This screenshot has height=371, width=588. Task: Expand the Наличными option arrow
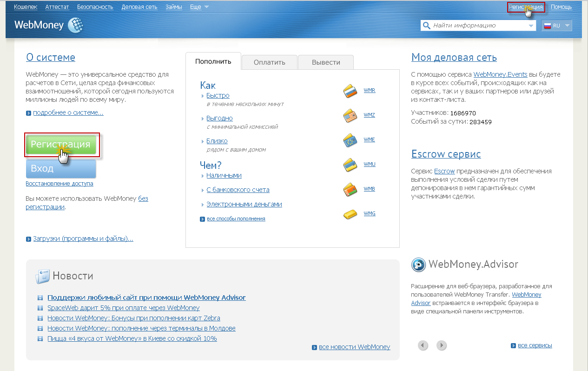click(203, 176)
